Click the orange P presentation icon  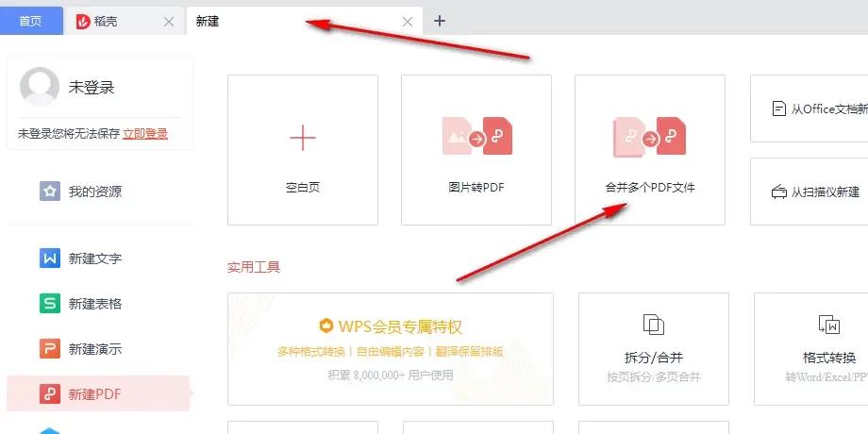(50, 349)
